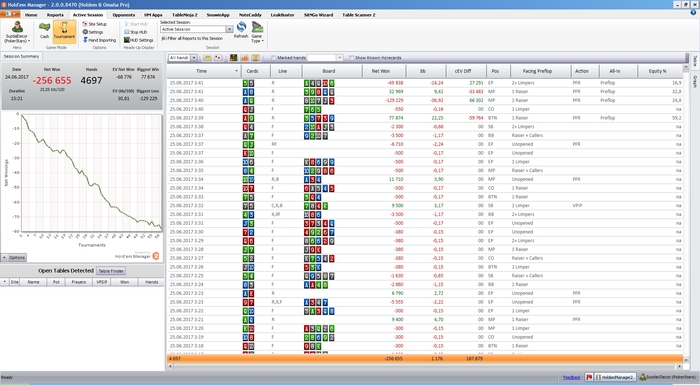Open the HM Apps tab
Viewport: 700px width, 385px height.
(153, 15)
